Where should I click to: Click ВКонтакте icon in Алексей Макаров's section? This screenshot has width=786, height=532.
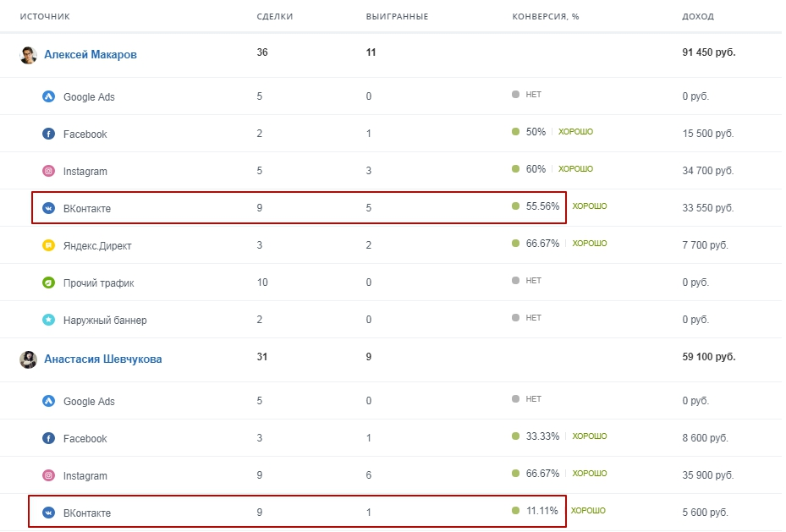[x=48, y=208]
